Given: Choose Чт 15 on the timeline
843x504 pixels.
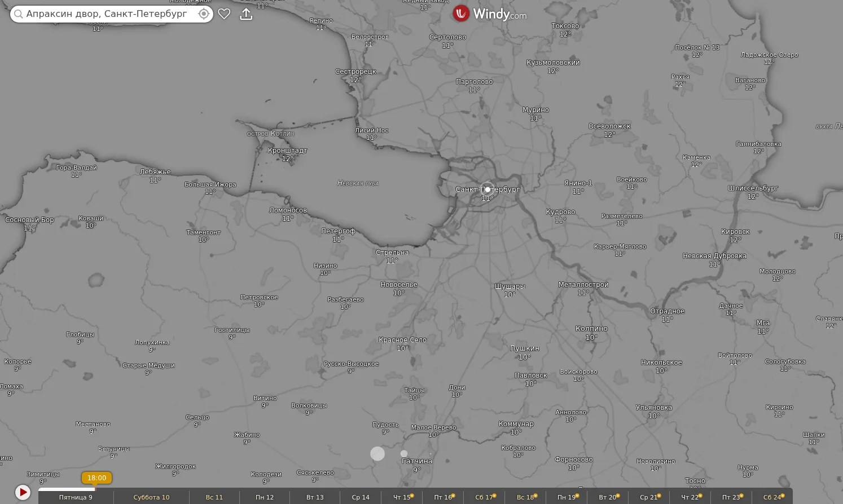Looking at the screenshot, I should [x=402, y=497].
